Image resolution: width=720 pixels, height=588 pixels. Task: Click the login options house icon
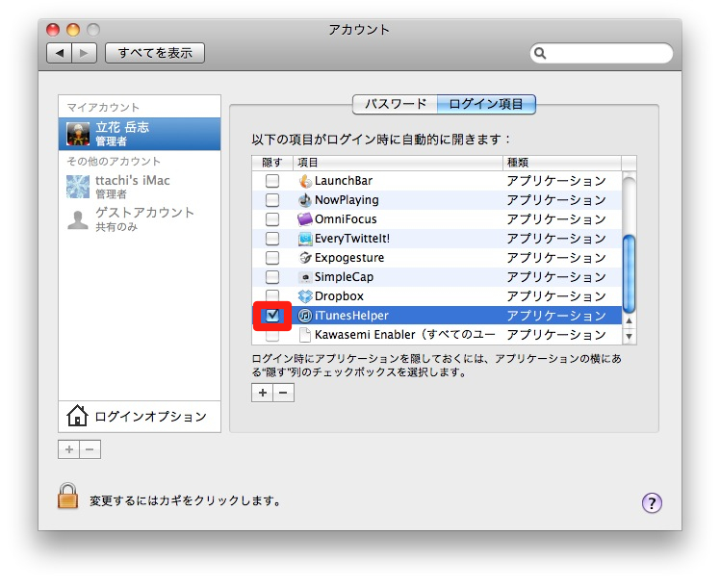[77, 416]
